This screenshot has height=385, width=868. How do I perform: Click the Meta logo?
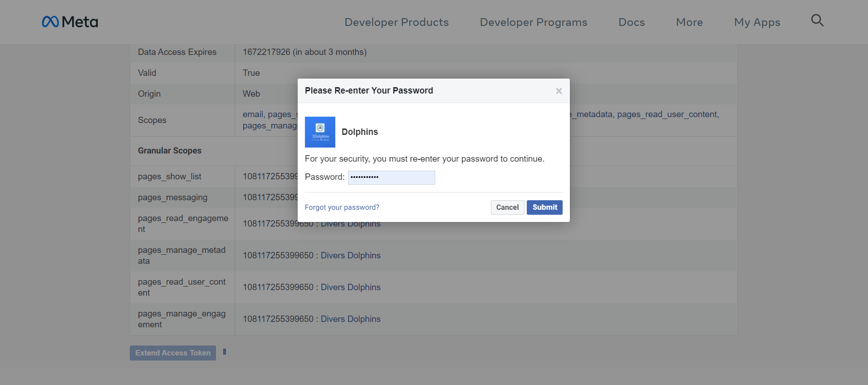click(70, 22)
